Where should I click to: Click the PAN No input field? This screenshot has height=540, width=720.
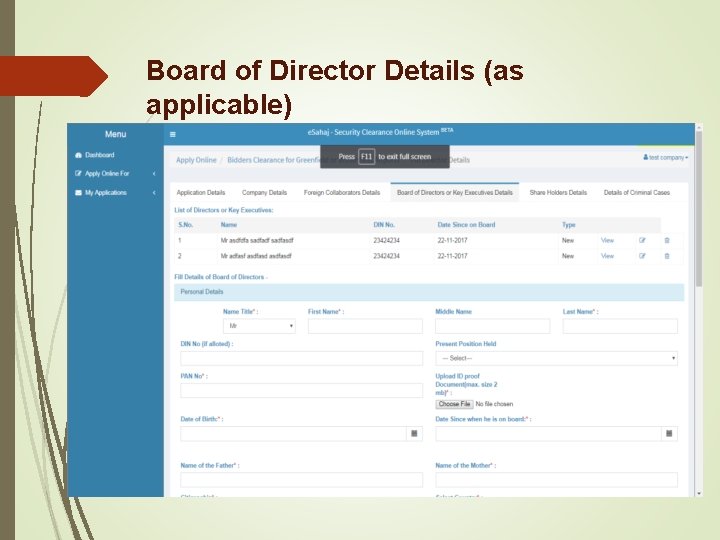click(x=301, y=390)
